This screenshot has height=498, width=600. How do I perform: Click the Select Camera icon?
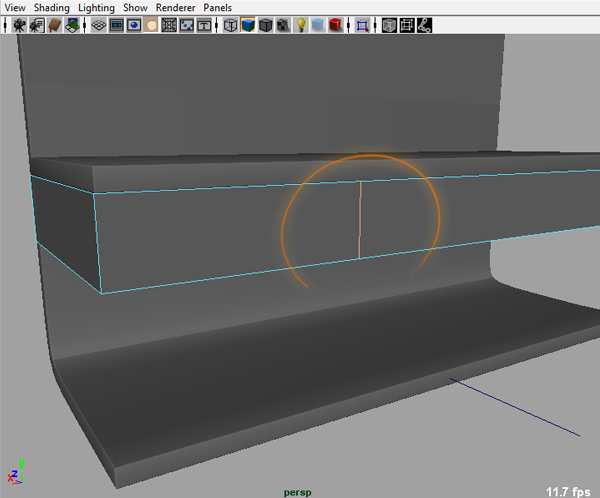tap(19, 25)
